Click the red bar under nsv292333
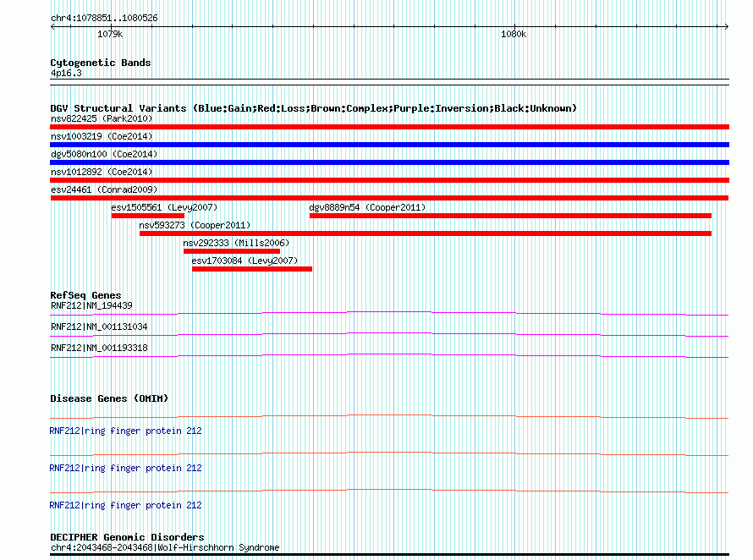The image size is (753, 560). [x=232, y=251]
